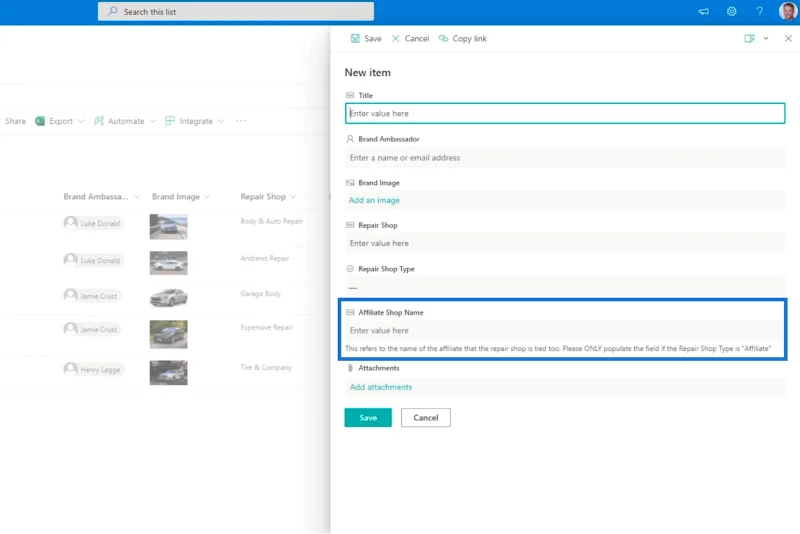Click the Body & Auto Repair cell
This screenshot has width=800, height=534.
pos(271,221)
